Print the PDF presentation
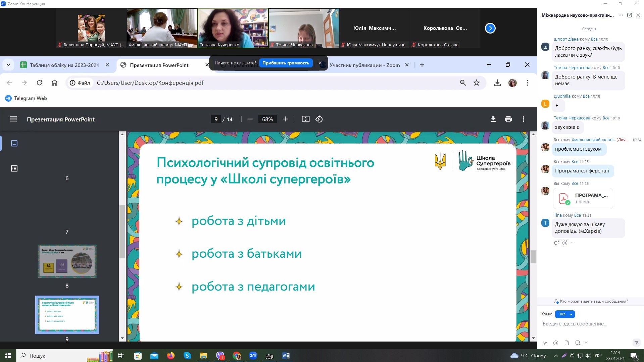Viewport: 644px width, 362px height. [x=508, y=119]
